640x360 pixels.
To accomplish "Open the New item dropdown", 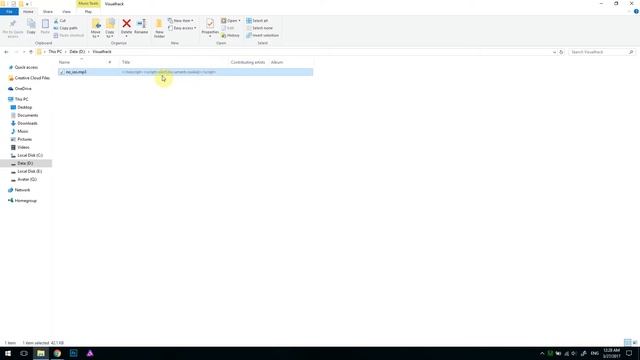I will click(181, 20).
